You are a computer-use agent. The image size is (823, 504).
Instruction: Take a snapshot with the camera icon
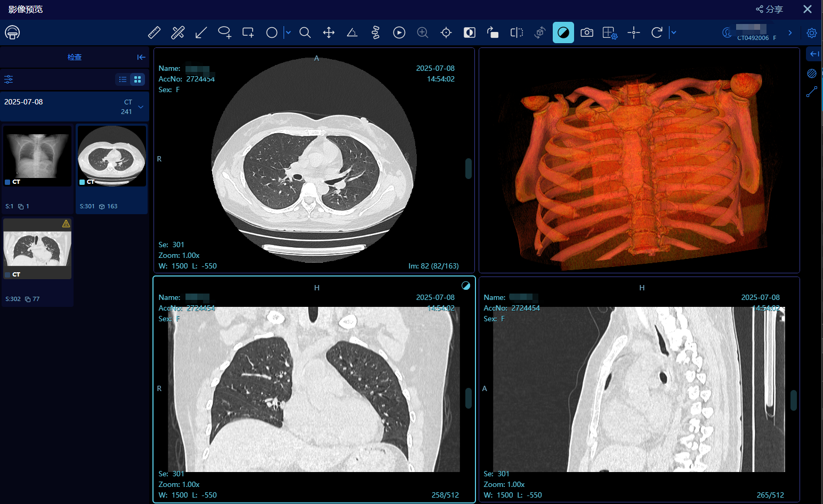pos(587,32)
